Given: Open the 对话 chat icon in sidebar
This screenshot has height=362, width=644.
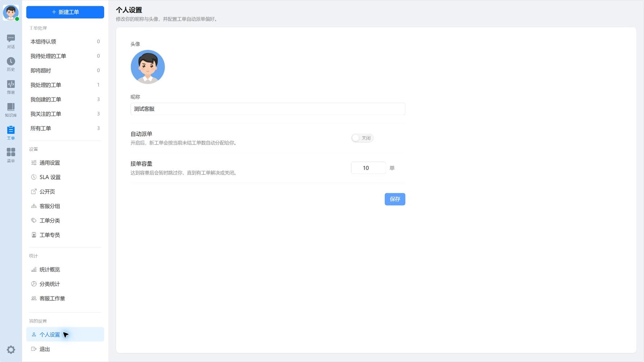Looking at the screenshot, I should click(11, 41).
